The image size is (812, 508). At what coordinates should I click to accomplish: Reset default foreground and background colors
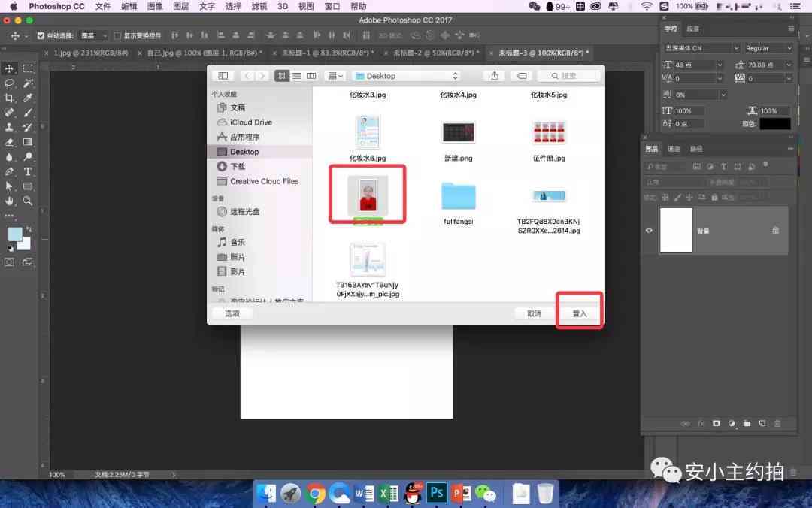pyautogui.click(x=10, y=249)
